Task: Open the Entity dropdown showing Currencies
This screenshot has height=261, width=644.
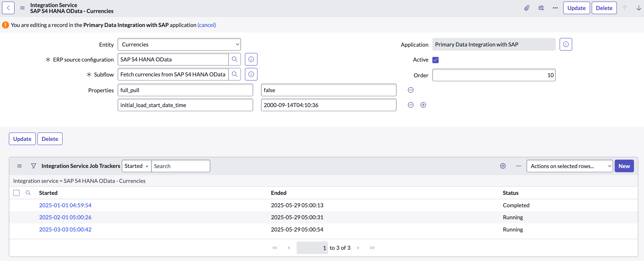Action: point(179,44)
